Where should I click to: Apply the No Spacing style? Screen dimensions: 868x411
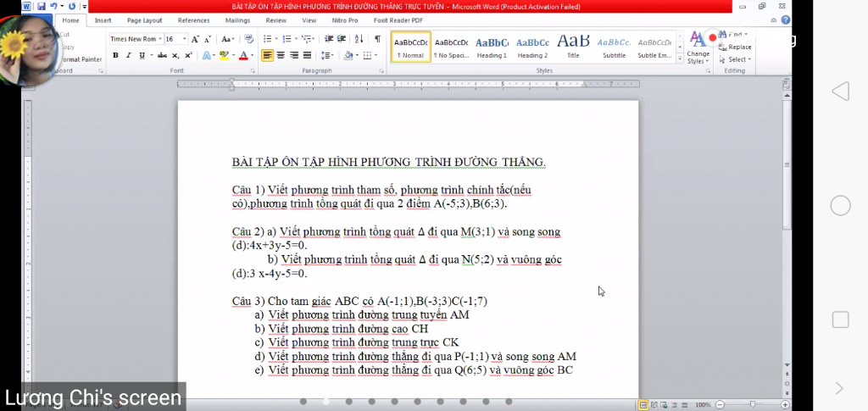tap(451, 47)
